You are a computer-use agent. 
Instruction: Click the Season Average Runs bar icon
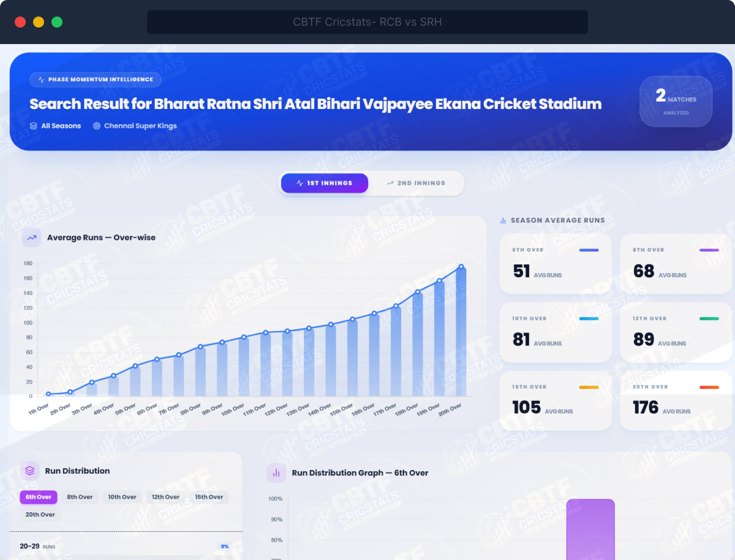(503, 220)
